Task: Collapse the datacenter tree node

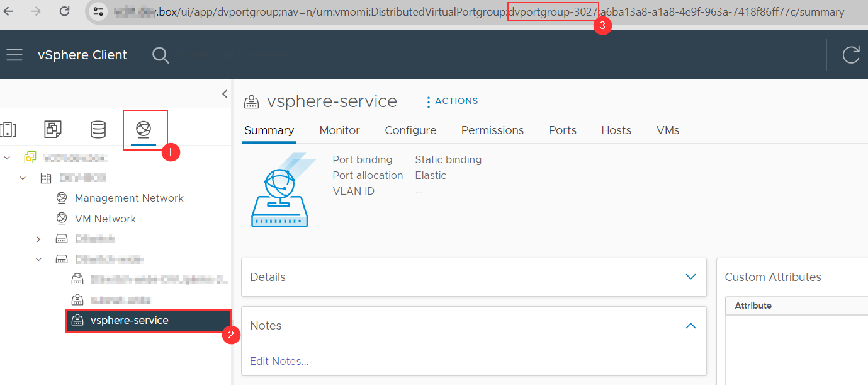Action: coord(23,178)
